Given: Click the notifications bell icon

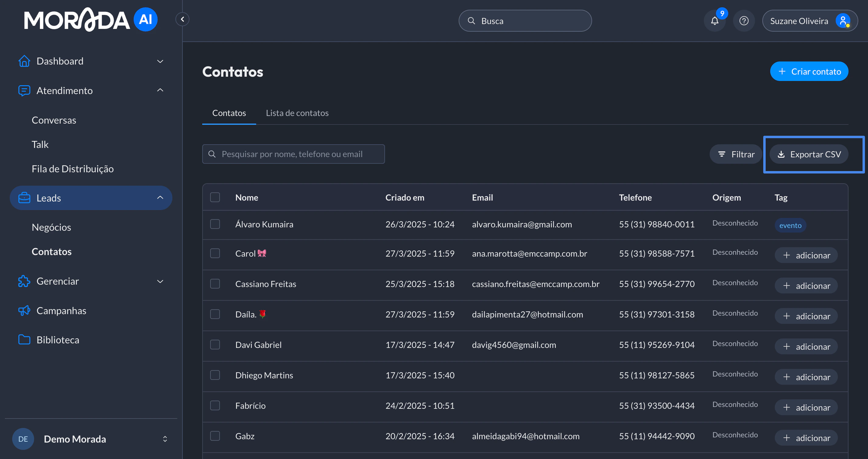Looking at the screenshot, I should pos(715,20).
